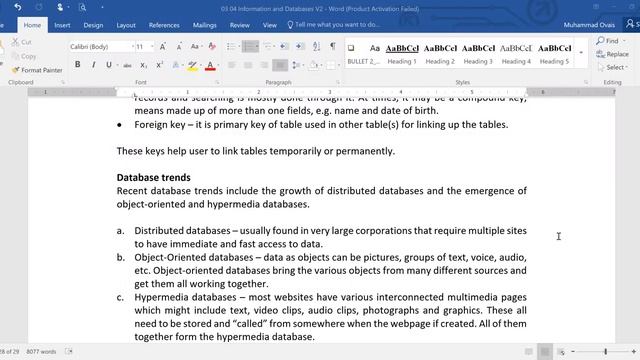Switch to the Mailings tab
The image size is (640, 360).
[x=204, y=25]
